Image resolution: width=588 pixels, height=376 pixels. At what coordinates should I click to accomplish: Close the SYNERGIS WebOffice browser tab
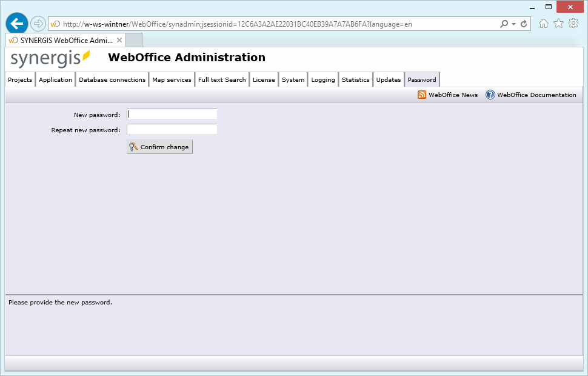(119, 41)
